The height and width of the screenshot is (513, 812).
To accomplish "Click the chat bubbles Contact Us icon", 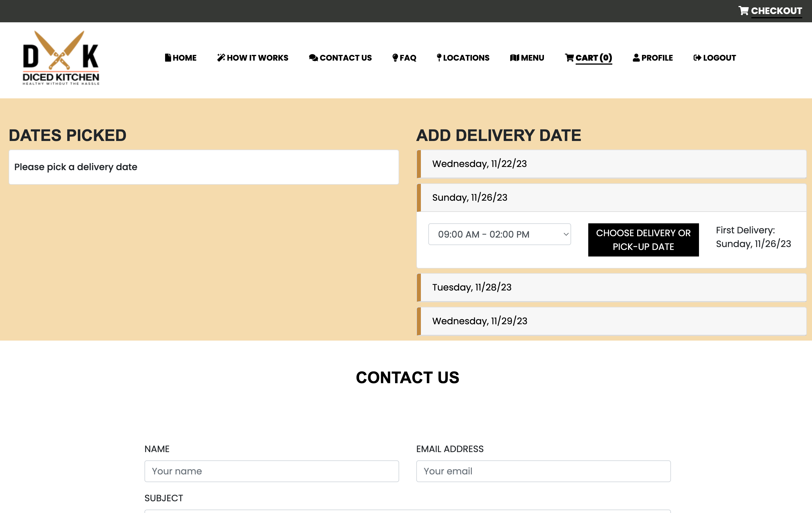I will tap(313, 58).
